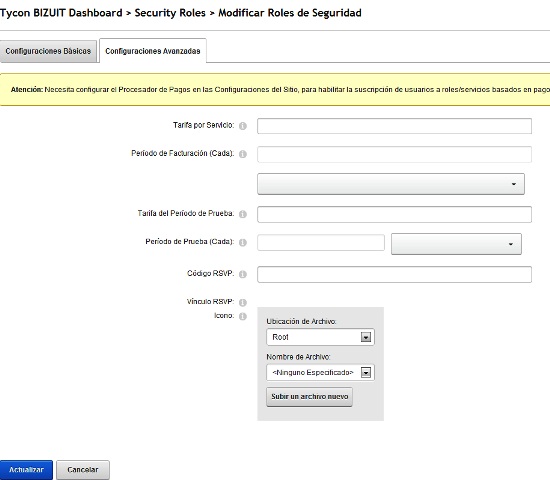Switch to Configuraciones Básicas tab
550x480 pixels.
(x=48, y=51)
